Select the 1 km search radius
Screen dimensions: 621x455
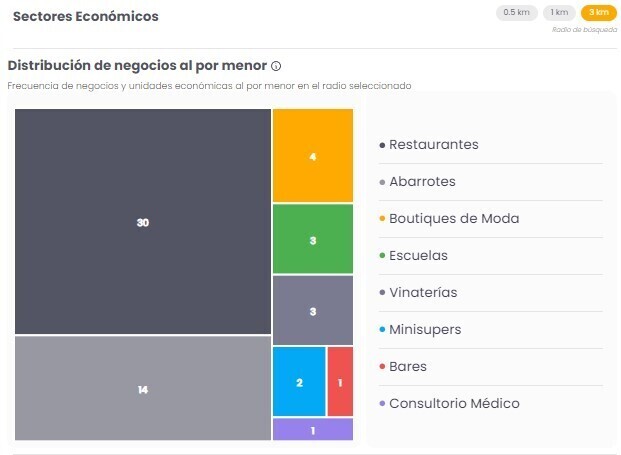(x=559, y=13)
